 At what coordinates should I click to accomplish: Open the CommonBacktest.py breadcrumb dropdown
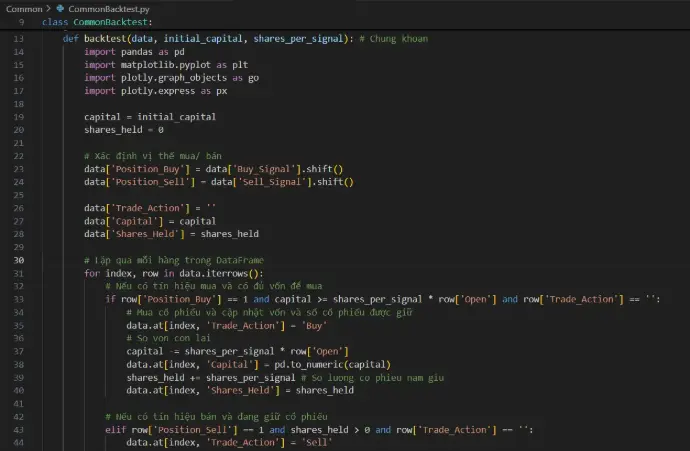(105, 8)
